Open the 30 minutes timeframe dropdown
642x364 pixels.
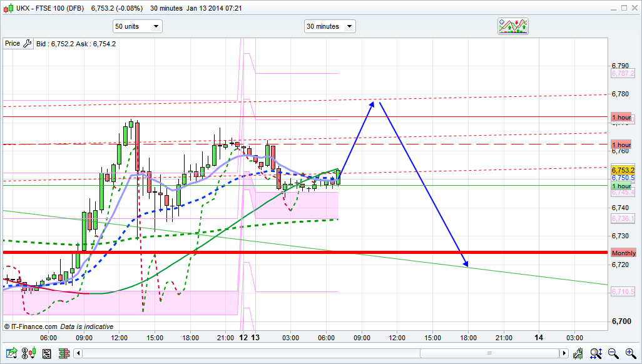(x=330, y=26)
